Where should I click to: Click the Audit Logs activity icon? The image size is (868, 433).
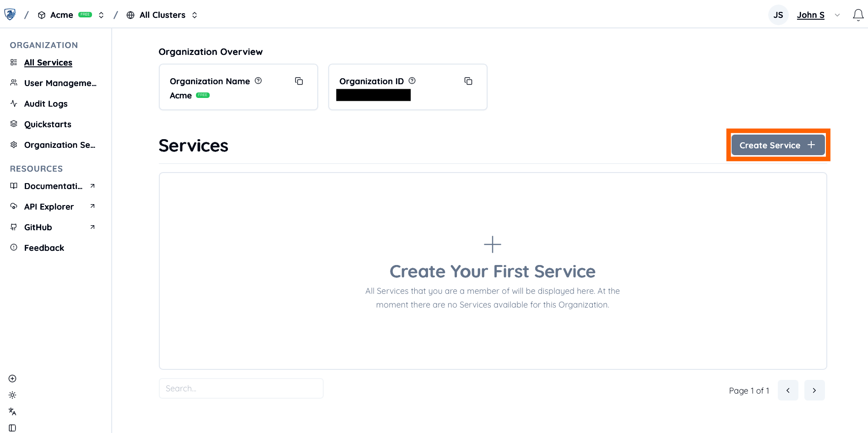[x=14, y=103]
